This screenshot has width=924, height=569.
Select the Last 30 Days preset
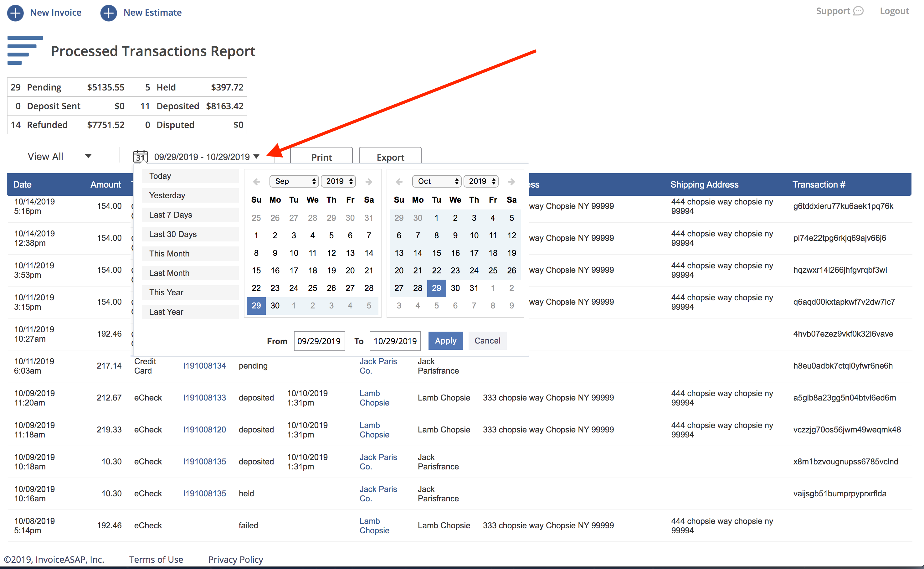pyautogui.click(x=190, y=234)
